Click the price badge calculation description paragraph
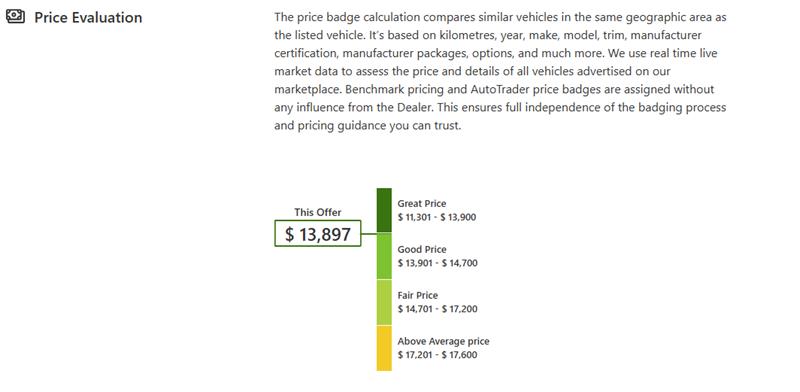Screen dimensions: 800x392 [501, 71]
